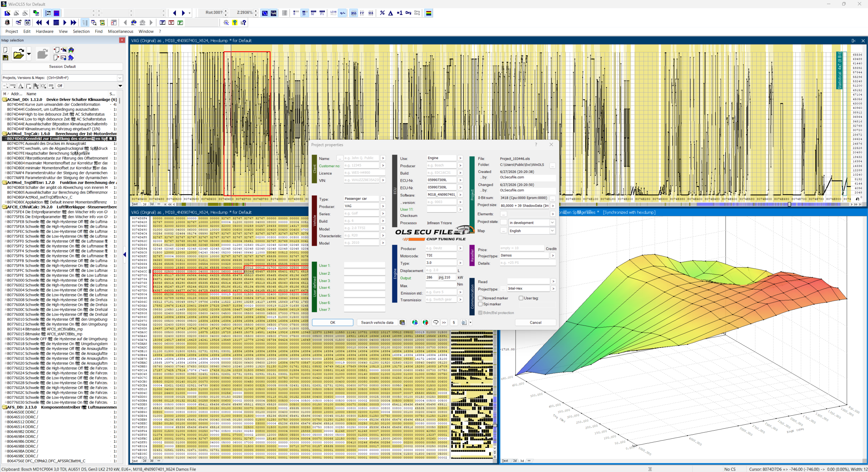Screen dimensions: 868x472
Task: Click the Name column header in map list
Action: click(67, 94)
